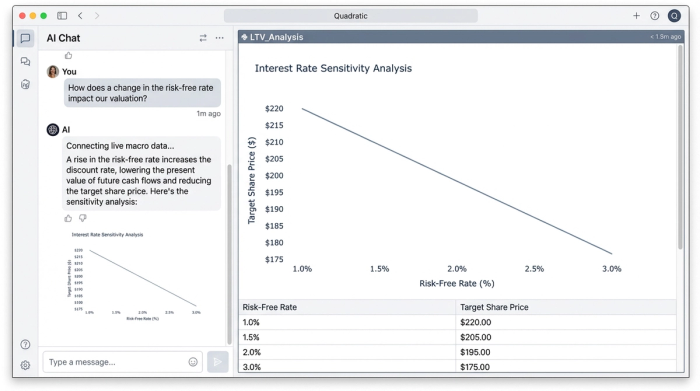The height and width of the screenshot is (391, 700).
Task: Dislike the AI sensitivity analysis response
Action: [83, 218]
